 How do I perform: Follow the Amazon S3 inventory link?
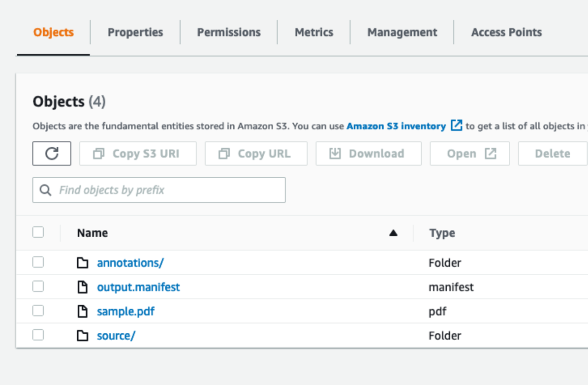[396, 126]
